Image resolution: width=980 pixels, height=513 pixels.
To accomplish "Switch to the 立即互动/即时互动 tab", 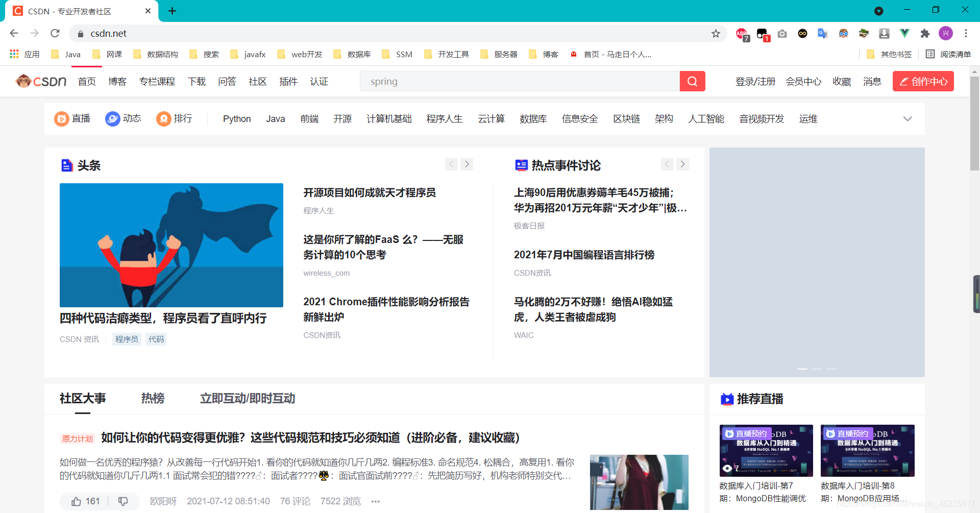I will pyautogui.click(x=248, y=398).
